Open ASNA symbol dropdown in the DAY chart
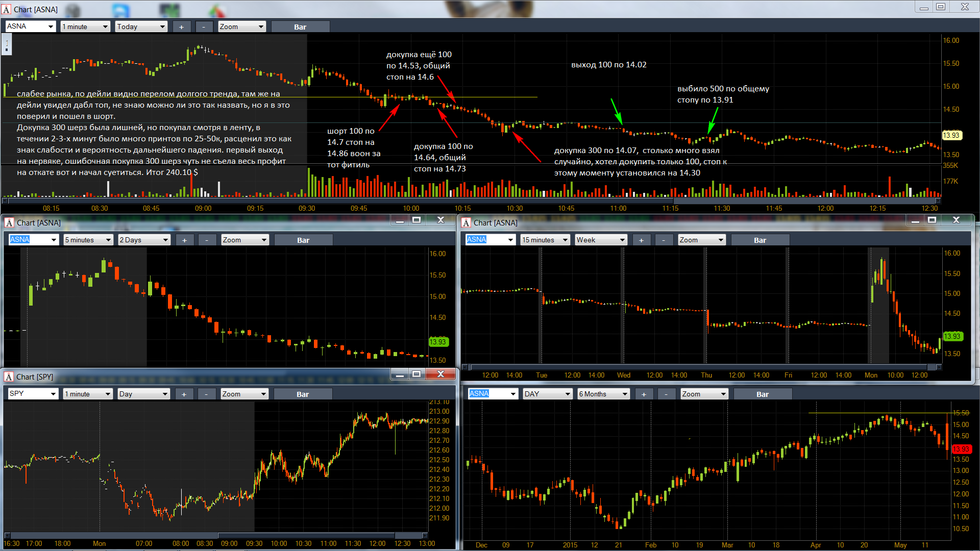Image resolution: width=980 pixels, height=551 pixels. [x=493, y=394]
